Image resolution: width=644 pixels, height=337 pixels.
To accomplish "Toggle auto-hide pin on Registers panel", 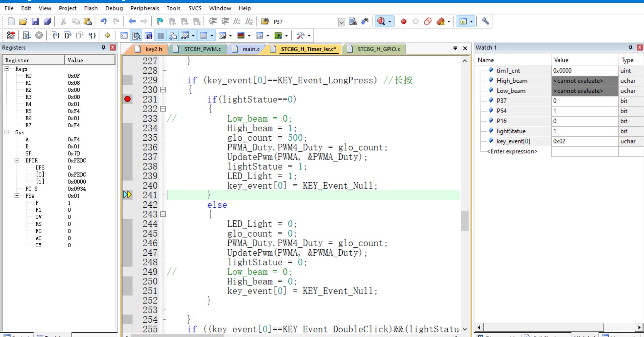I will [103, 48].
